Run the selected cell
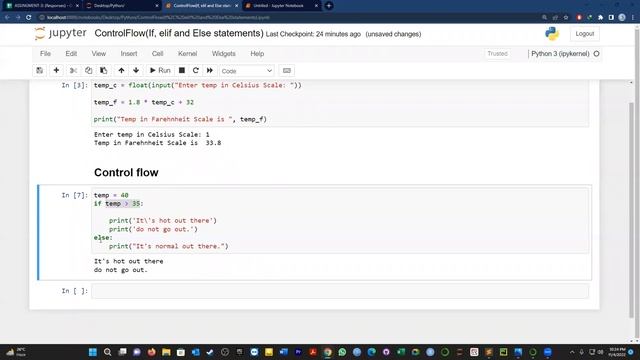Screen dimensions: 640x360 click(x=160, y=71)
